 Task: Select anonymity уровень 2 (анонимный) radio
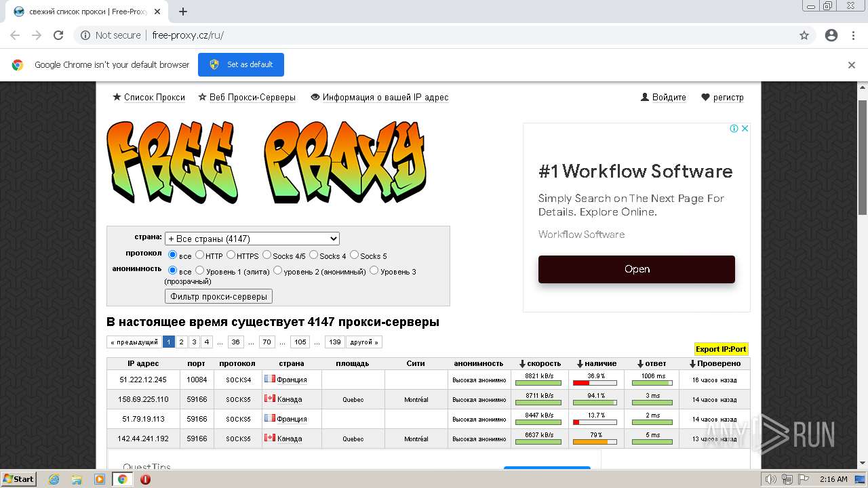tap(277, 271)
